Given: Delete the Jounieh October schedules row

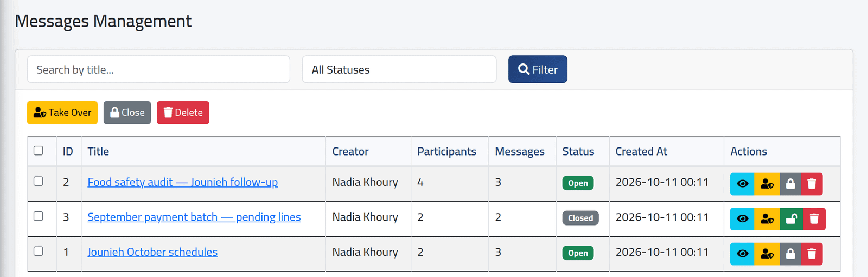Looking at the screenshot, I should point(812,254).
